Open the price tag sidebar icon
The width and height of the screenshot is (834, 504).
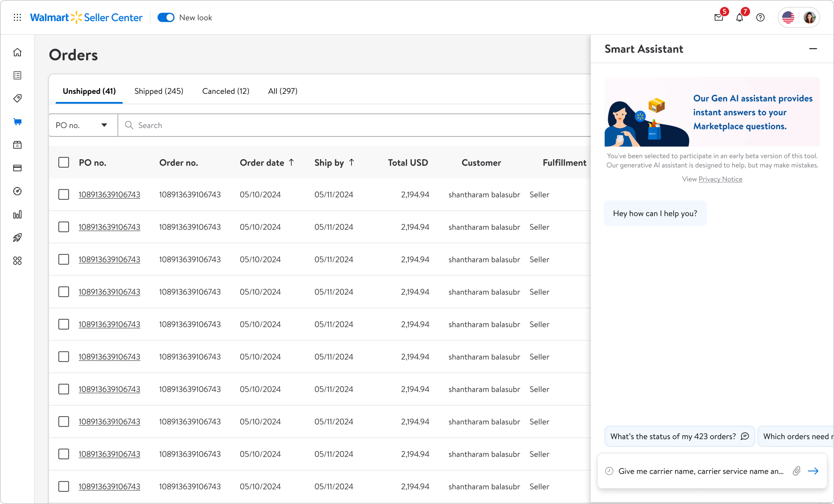click(x=17, y=98)
